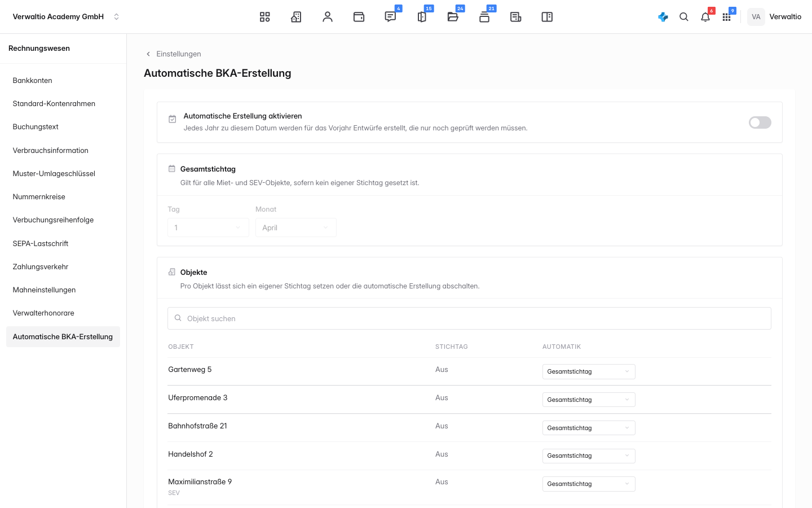The height and width of the screenshot is (508, 812).
Task: Click the Verwaltio user name in header
Action: 785,17
